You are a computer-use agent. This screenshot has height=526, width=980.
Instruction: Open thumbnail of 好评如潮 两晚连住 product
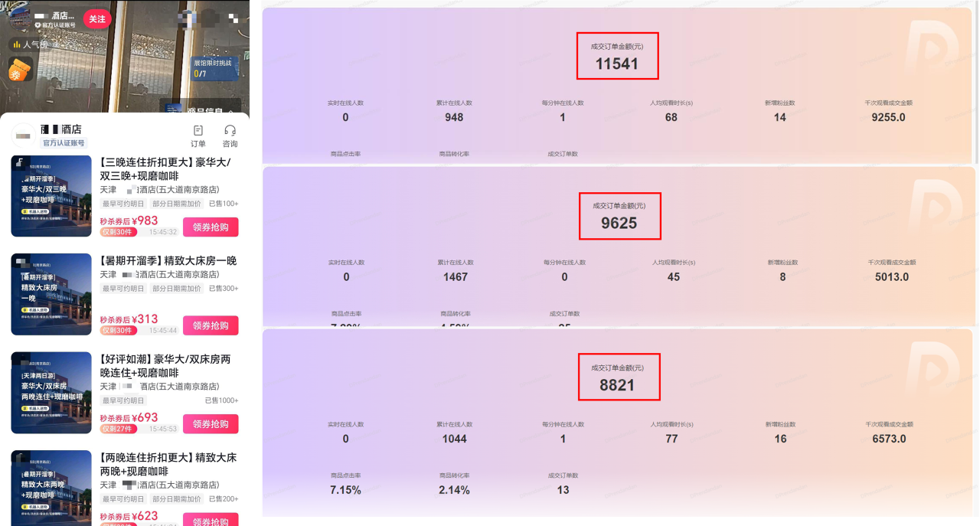tap(51, 393)
